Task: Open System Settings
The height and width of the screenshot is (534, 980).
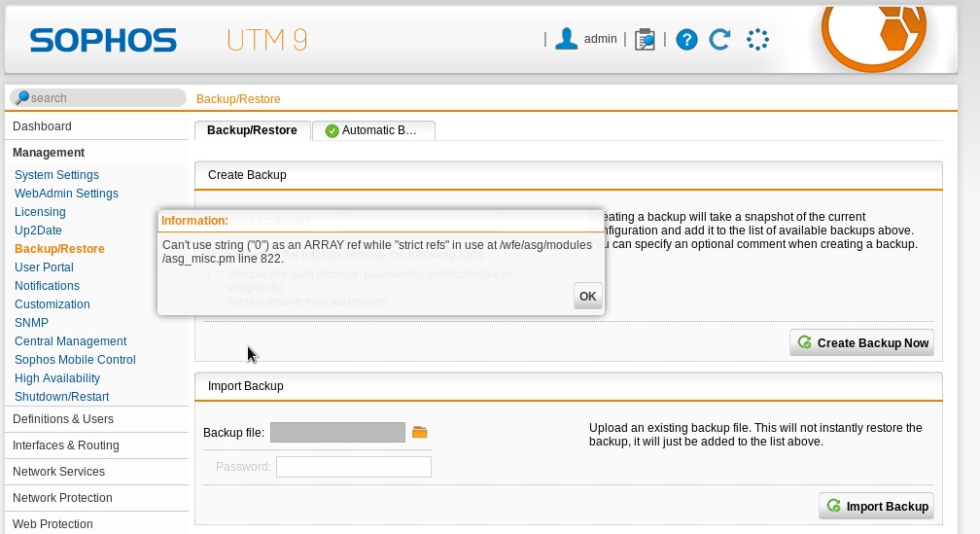Action: click(x=56, y=175)
